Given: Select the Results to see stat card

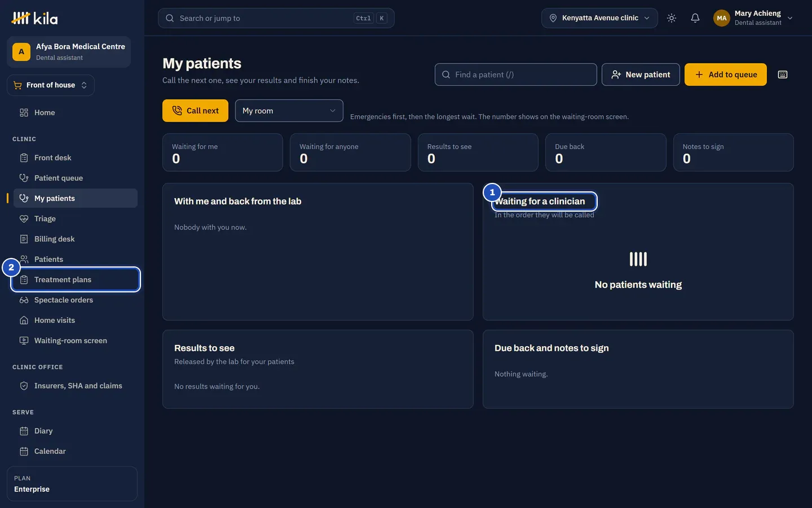Looking at the screenshot, I should 478,152.
